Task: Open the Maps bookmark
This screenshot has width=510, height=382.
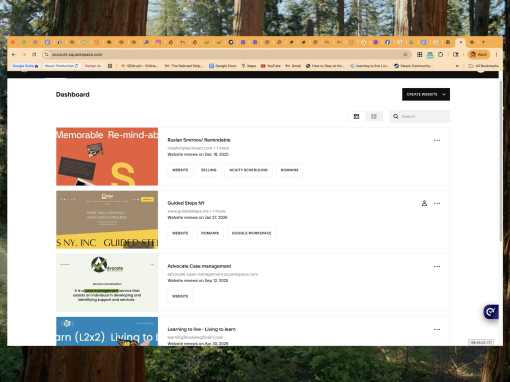Action: [249, 66]
